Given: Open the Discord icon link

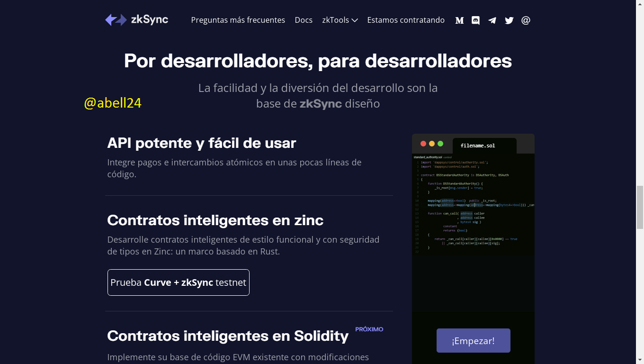Looking at the screenshot, I should click(475, 20).
